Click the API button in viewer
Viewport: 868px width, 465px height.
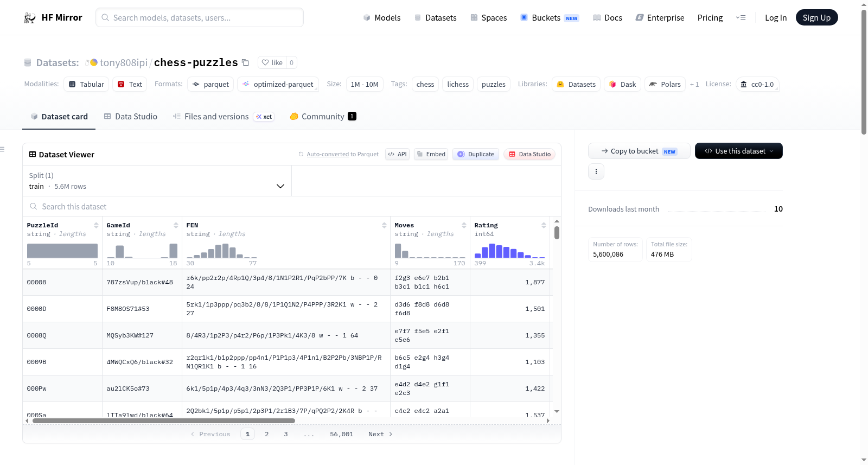coord(397,154)
